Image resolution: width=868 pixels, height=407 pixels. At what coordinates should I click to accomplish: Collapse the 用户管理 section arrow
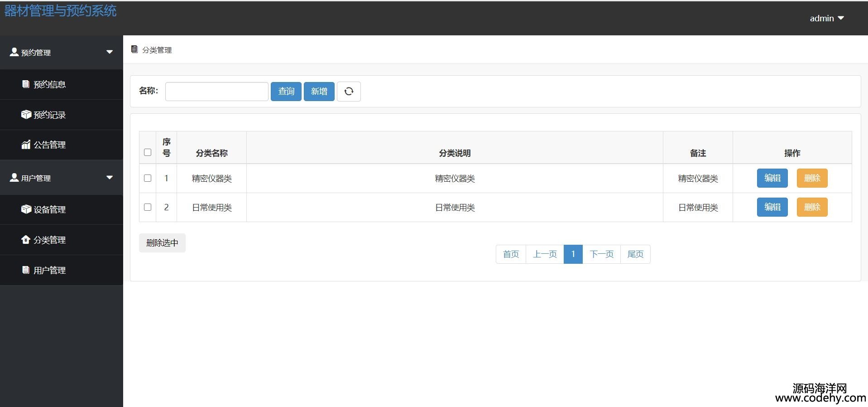pyautogui.click(x=110, y=178)
